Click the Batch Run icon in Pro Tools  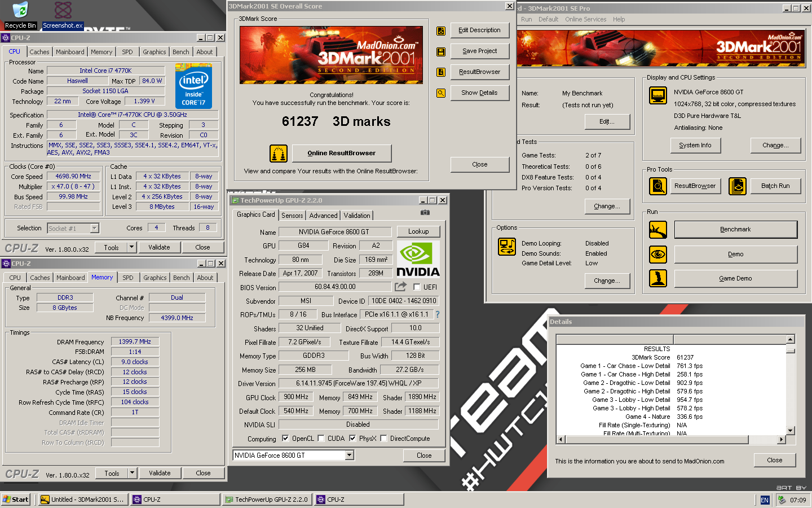(738, 186)
